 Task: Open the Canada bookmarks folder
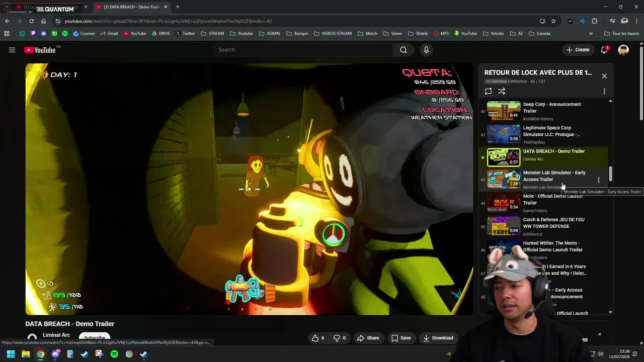click(539, 34)
